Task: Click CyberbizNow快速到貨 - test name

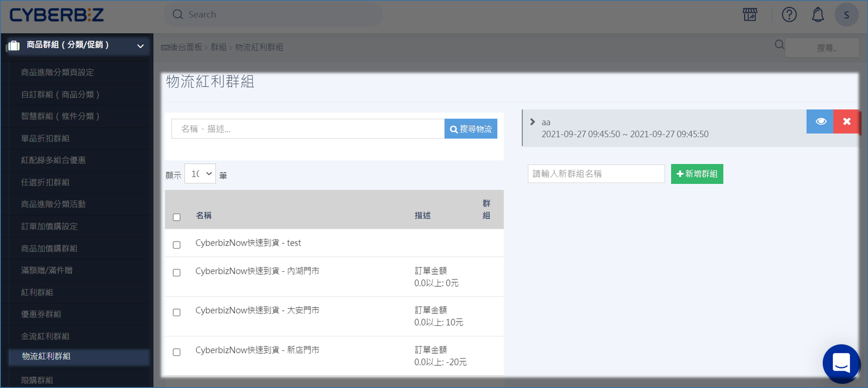Action: (x=248, y=243)
